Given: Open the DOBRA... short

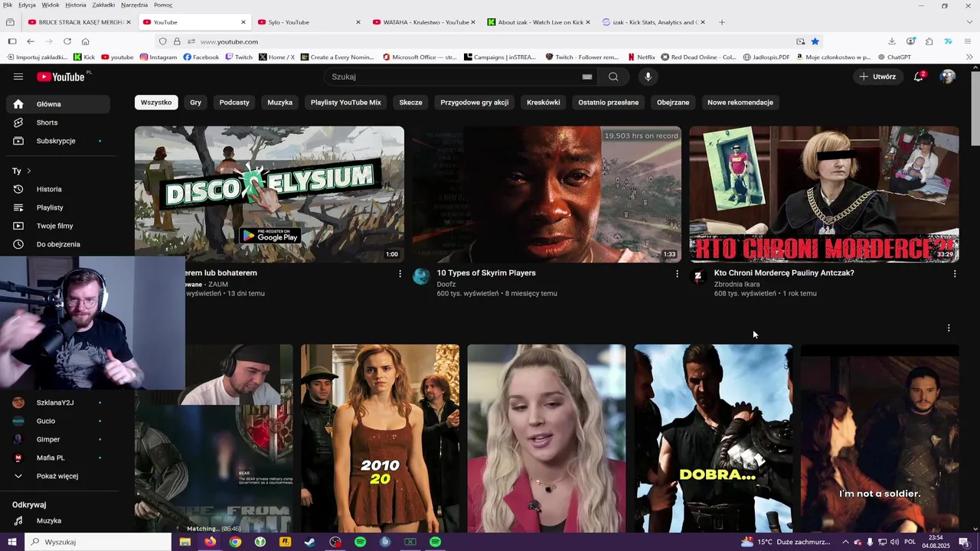Looking at the screenshot, I should (714, 439).
